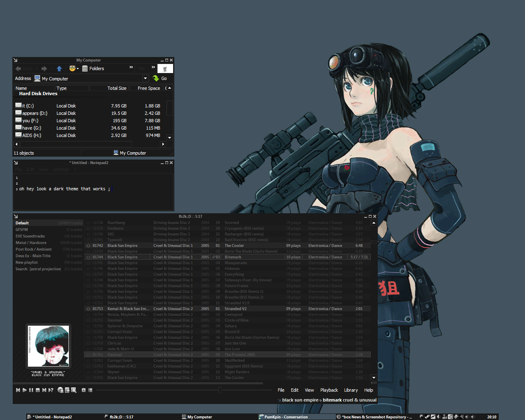Sort drives by Free Space column
Image resolution: width=525 pixels, height=420 pixels.
[x=146, y=88]
